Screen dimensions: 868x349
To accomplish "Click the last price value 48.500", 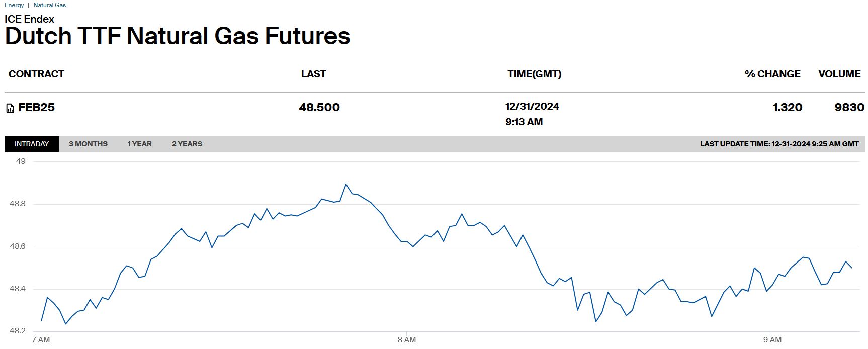I will [x=319, y=107].
